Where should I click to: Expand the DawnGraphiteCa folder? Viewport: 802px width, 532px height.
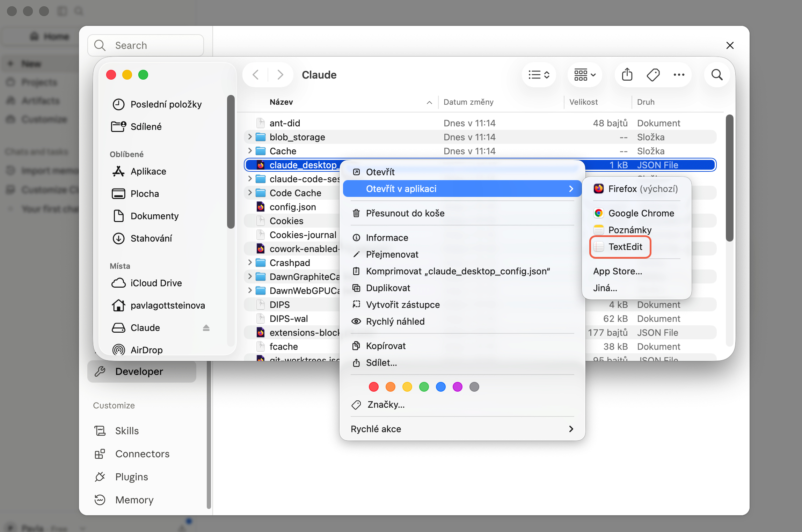point(250,276)
